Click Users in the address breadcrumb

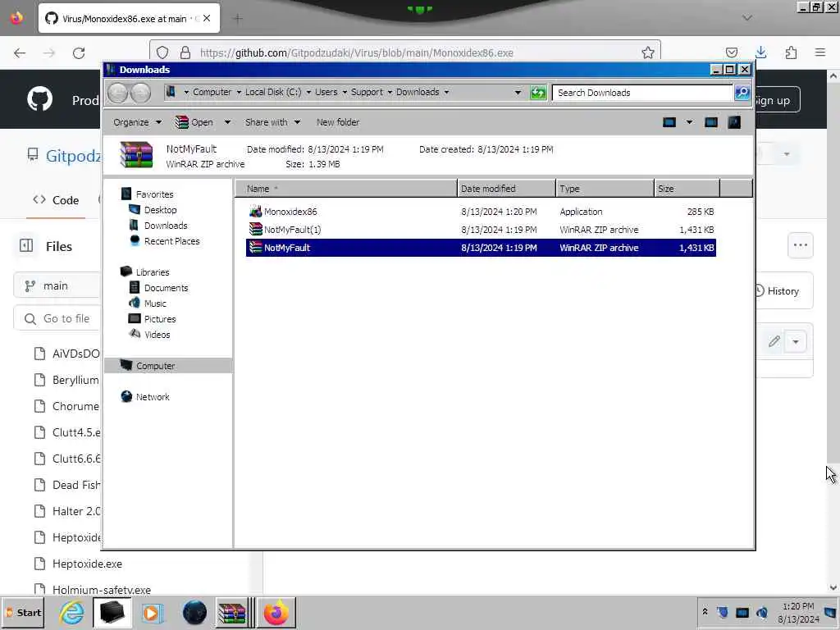click(326, 92)
